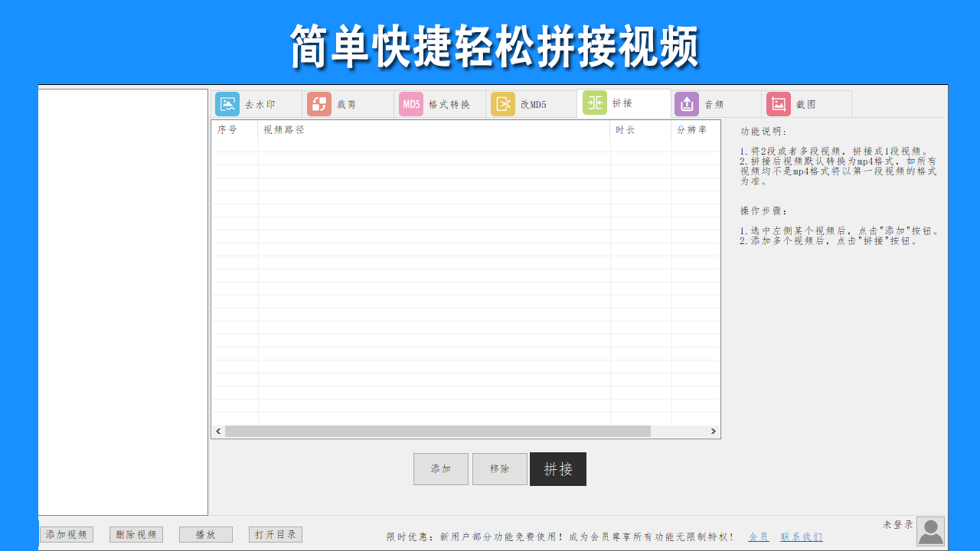Click the 添加 button below the video list
This screenshot has height=551, width=980.
pos(440,468)
